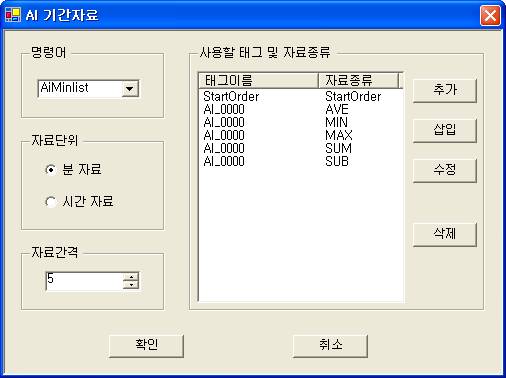506x378 pixels.
Task: Select the 분 자료 radio button
Action: (x=50, y=169)
